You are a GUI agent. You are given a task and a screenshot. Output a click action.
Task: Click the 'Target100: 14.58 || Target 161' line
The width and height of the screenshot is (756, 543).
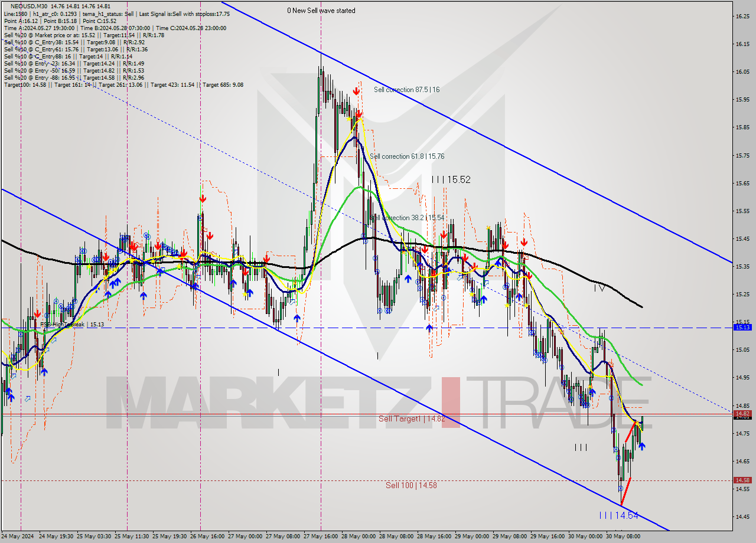tap(123, 85)
